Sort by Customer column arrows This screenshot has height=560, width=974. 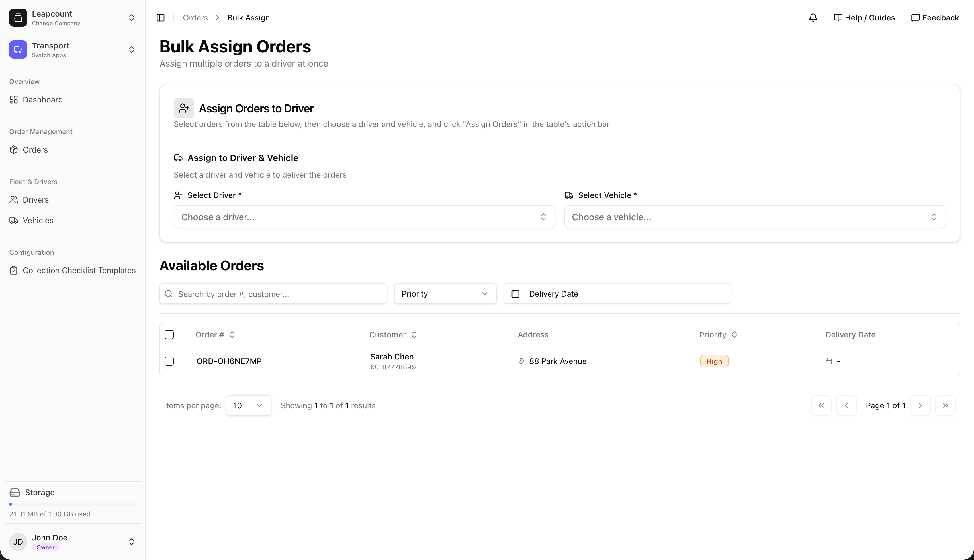click(x=414, y=335)
